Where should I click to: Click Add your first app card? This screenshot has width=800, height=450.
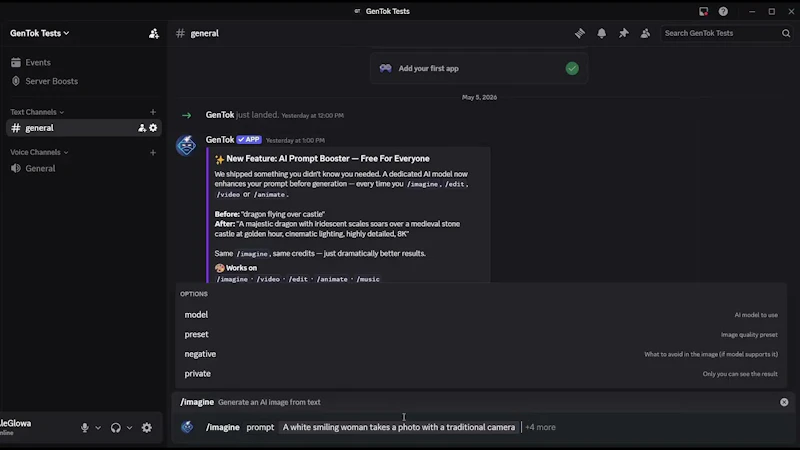click(x=479, y=68)
